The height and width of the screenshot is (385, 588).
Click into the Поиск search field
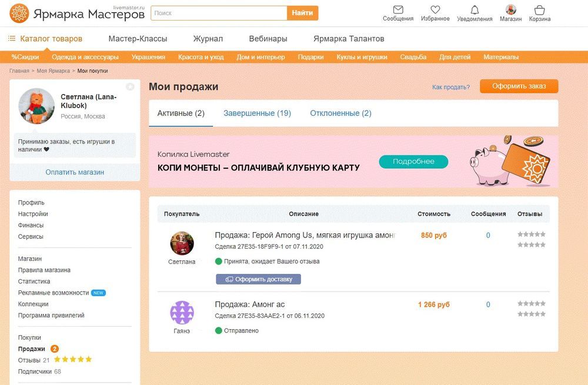pyautogui.click(x=219, y=13)
